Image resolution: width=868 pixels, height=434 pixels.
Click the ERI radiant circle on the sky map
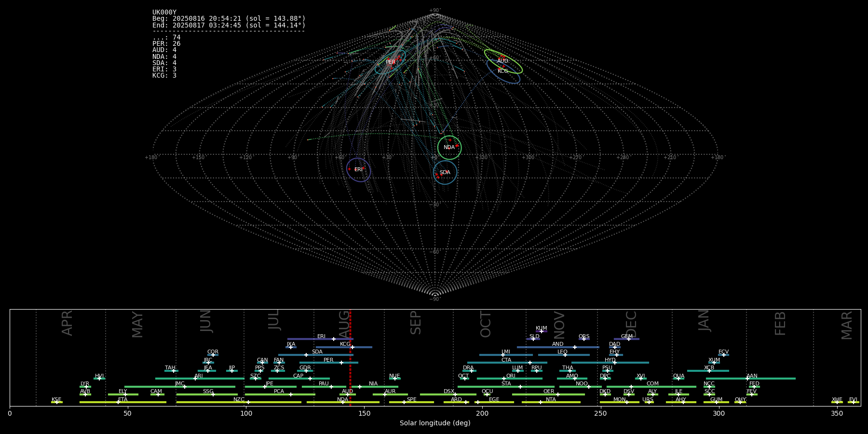pos(358,170)
